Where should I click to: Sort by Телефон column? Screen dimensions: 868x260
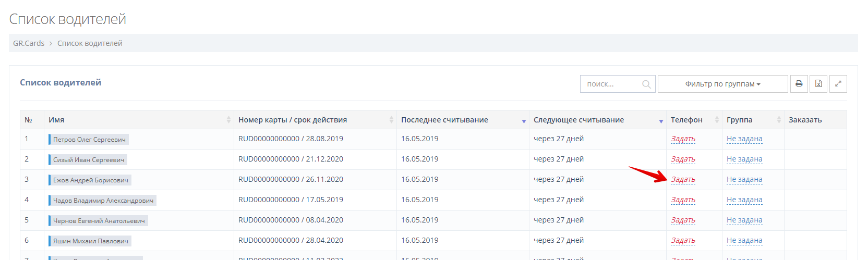coord(694,120)
